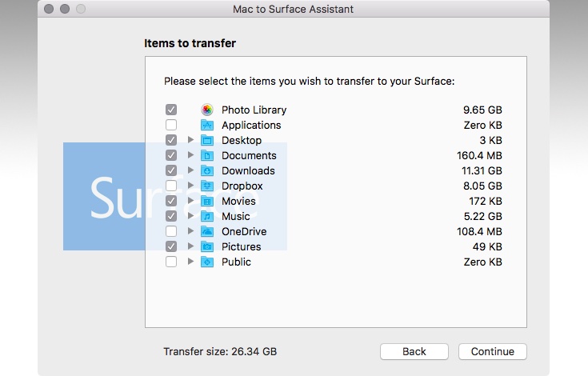The width and height of the screenshot is (588, 376).
Task: Expand the Desktop folder disclosure triangle
Action: (x=190, y=140)
